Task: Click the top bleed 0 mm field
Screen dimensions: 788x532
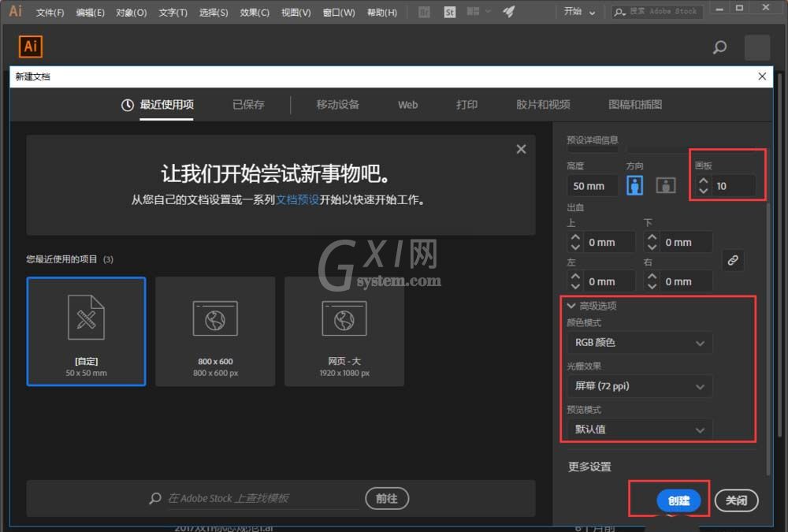Action: pos(610,243)
